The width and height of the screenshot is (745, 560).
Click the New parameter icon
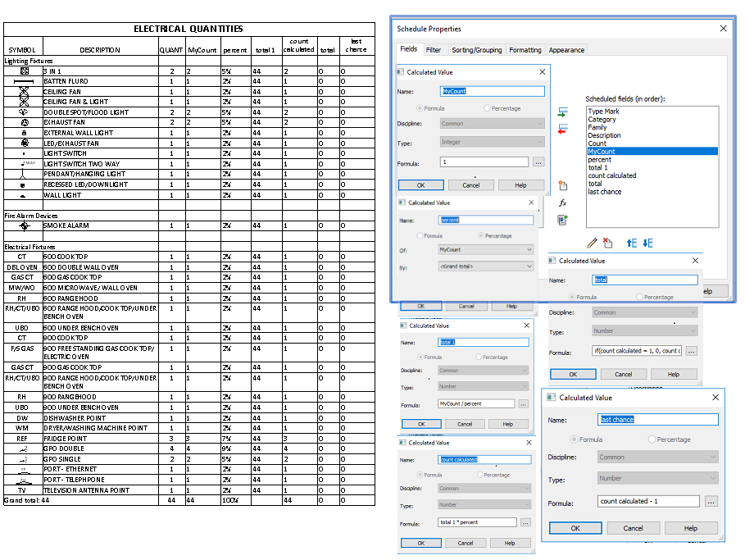[562, 185]
